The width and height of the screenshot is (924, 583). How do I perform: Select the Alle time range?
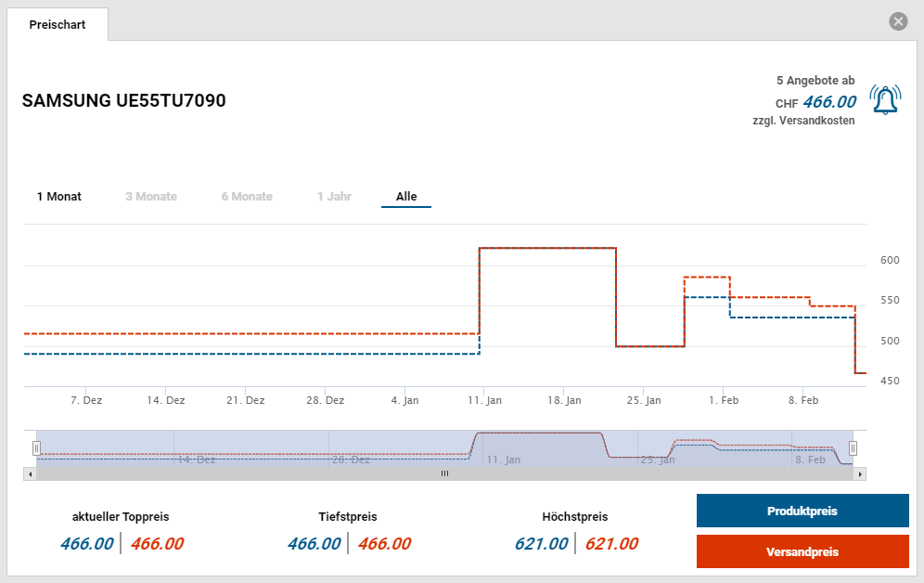click(406, 197)
